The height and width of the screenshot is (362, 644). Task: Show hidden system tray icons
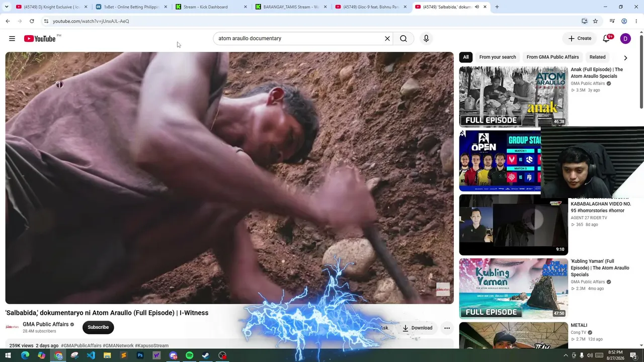[x=566, y=355]
